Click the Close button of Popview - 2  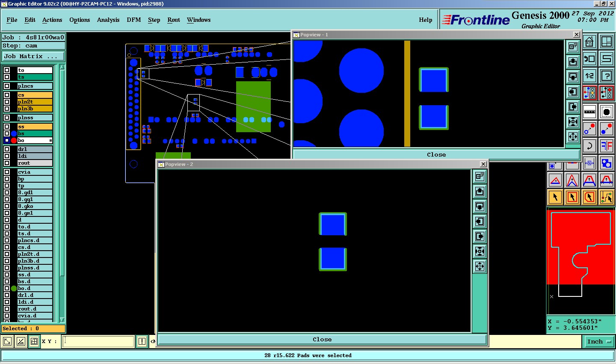coord(322,339)
